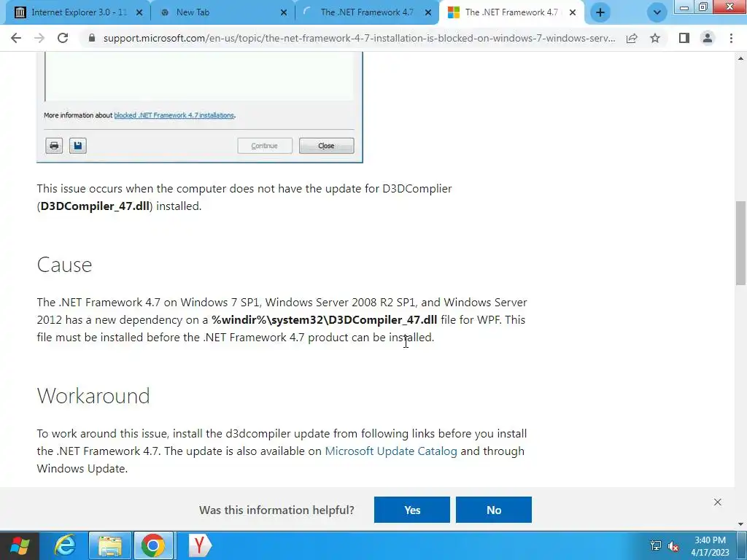Viewport: 747px width, 560px height.
Task: Click bold D3DCompiler_47.dll text in parentheses
Action: coord(95,206)
